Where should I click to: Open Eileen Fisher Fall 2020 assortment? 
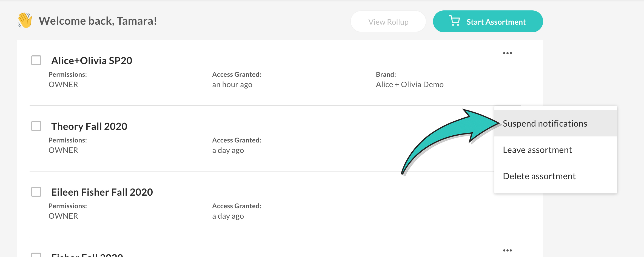(102, 192)
